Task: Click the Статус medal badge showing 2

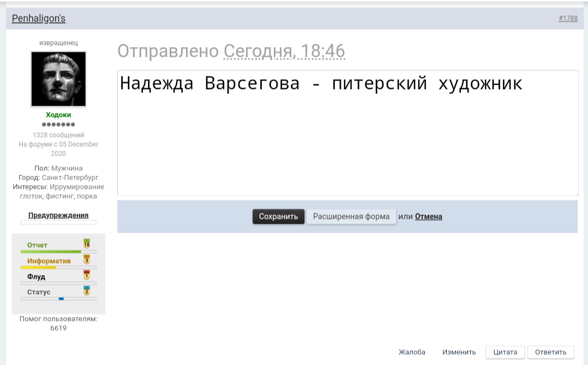Action: click(x=86, y=290)
